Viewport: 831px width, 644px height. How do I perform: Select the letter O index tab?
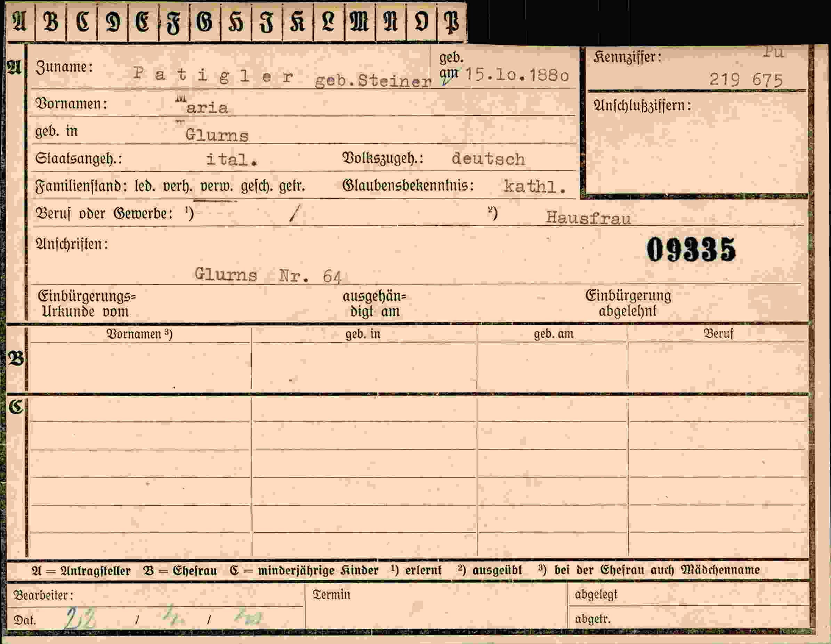coord(421,22)
